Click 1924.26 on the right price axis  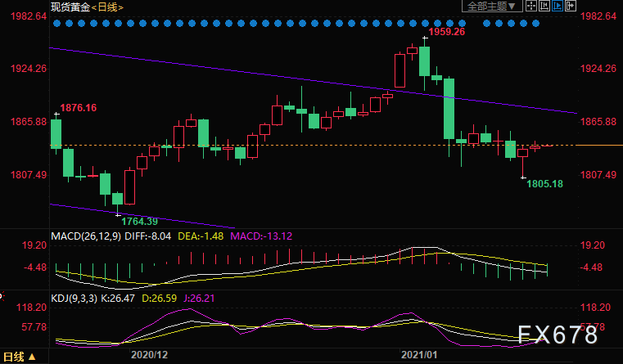(598, 69)
